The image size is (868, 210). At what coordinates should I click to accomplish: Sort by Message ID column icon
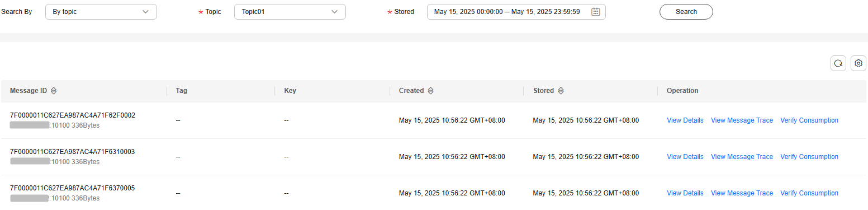click(54, 91)
